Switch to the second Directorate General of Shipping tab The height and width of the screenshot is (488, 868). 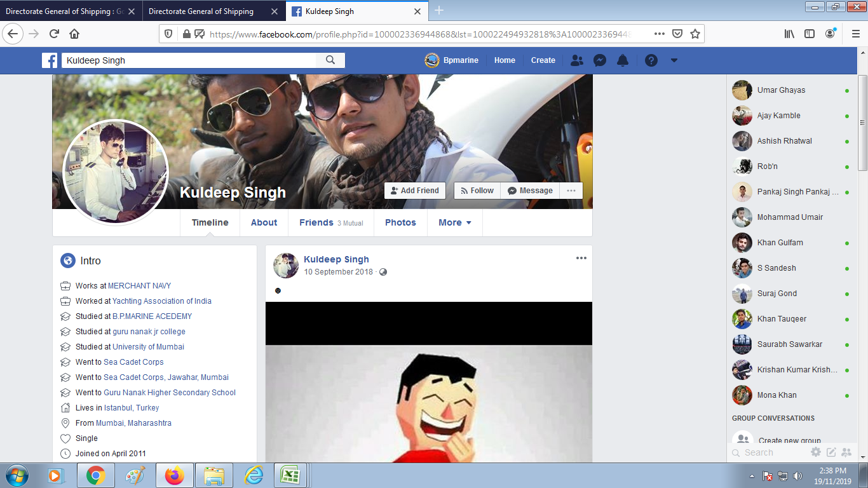(214, 11)
